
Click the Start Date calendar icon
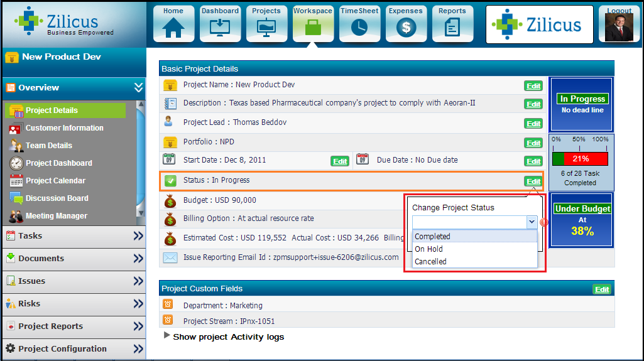(x=169, y=160)
